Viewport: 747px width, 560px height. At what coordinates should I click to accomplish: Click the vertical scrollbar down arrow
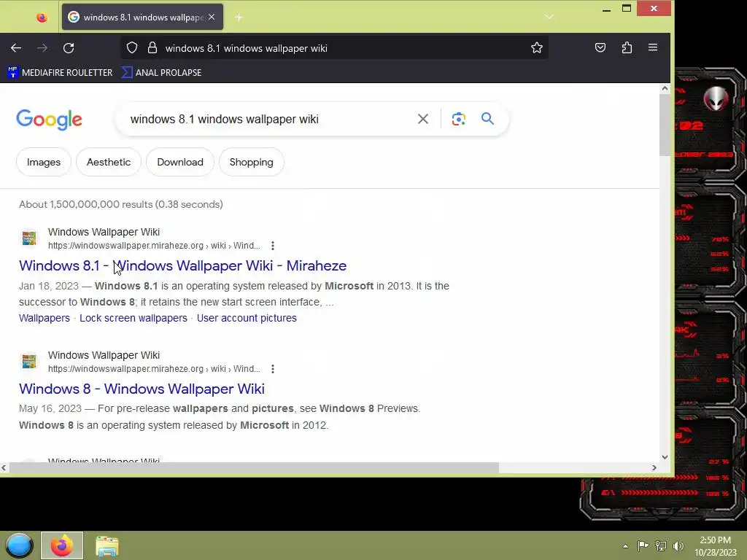[665, 457]
